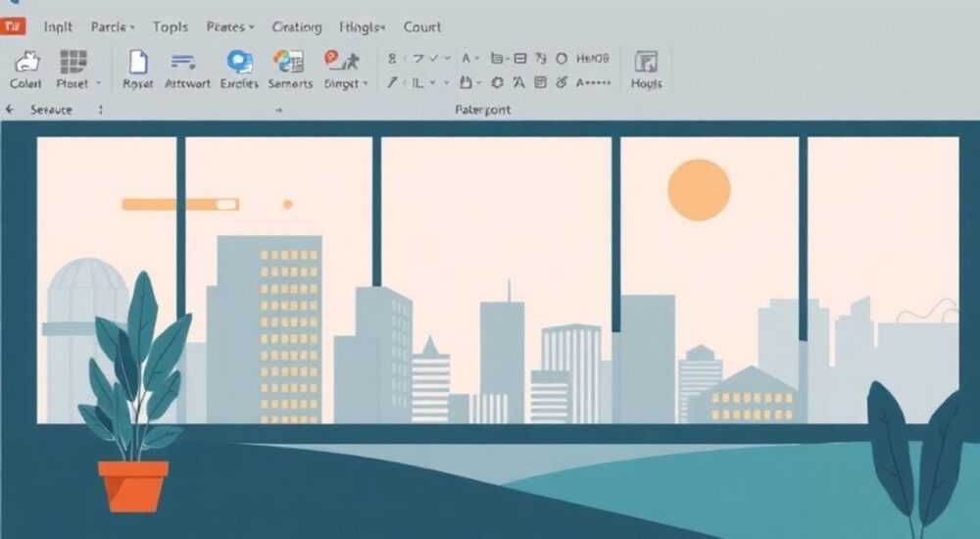Click the small document icon in the lower row
This screenshot has width=980, height=539.
[x=541, y=82]
